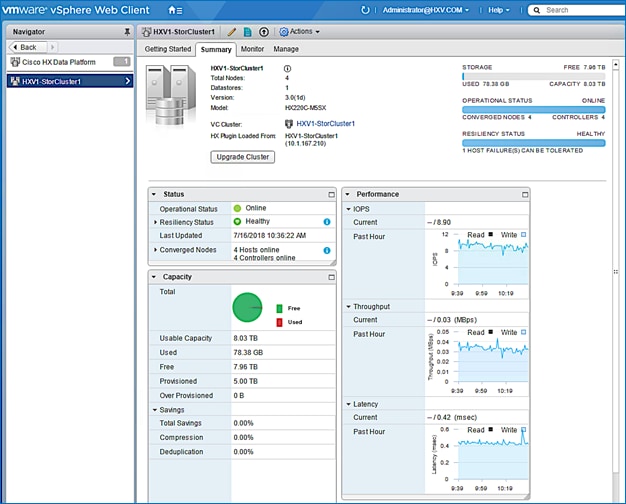Click the refresh icon in top bar
Screen dimensions: 626x504
click(365, 10)
